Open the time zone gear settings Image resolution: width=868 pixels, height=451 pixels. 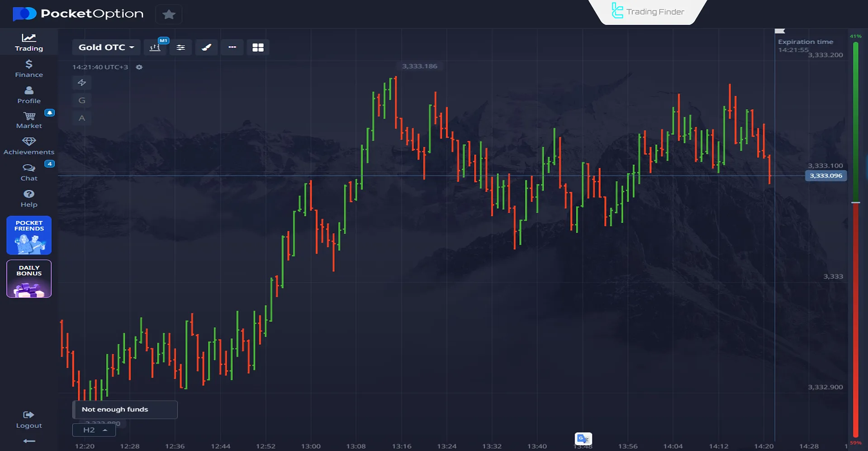pyautogui.click(x=139, y=67)
